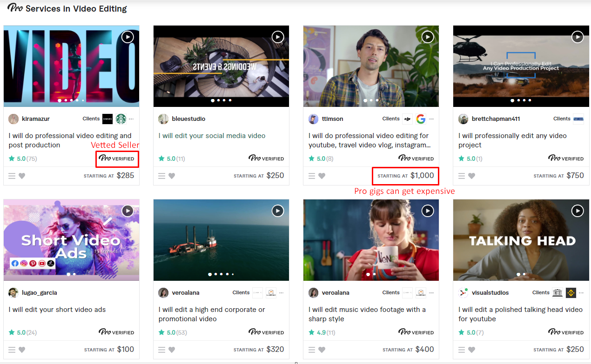
Task: Click the Google client logo on ttimson
Action: click(421, 119)
